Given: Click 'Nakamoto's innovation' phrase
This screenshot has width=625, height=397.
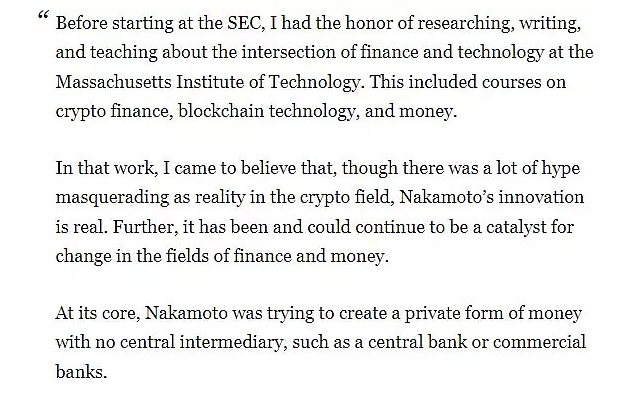Looking at the screenshot, I should coord(491,197).
